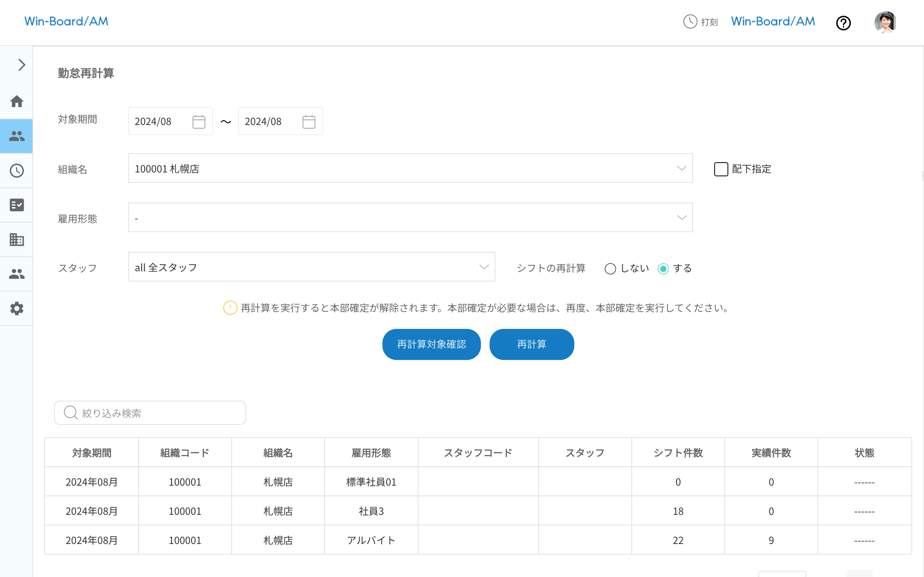The height and width of the screenshot is (577, 924).
Task: Open the clock icon for attendance in sidebar
Action: 17,171
